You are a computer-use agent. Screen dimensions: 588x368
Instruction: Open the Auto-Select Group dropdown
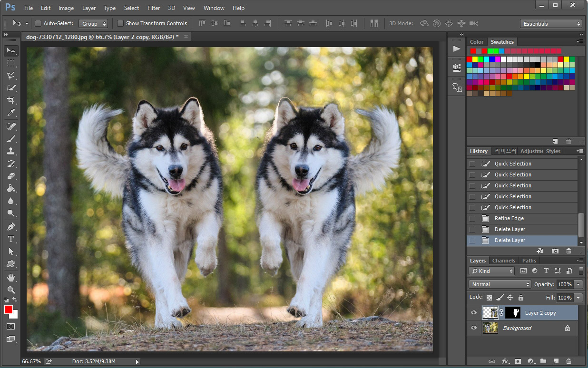tap(93, 23)
